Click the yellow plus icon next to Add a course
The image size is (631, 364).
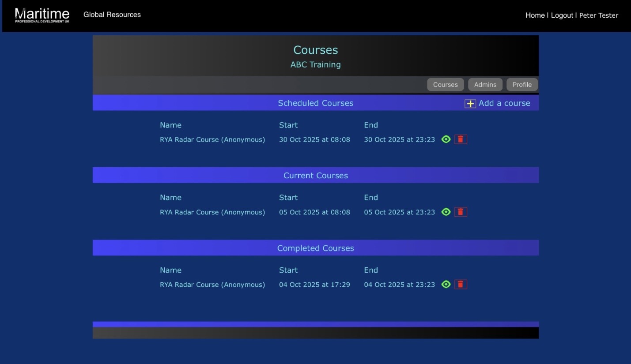coord(470,103)
